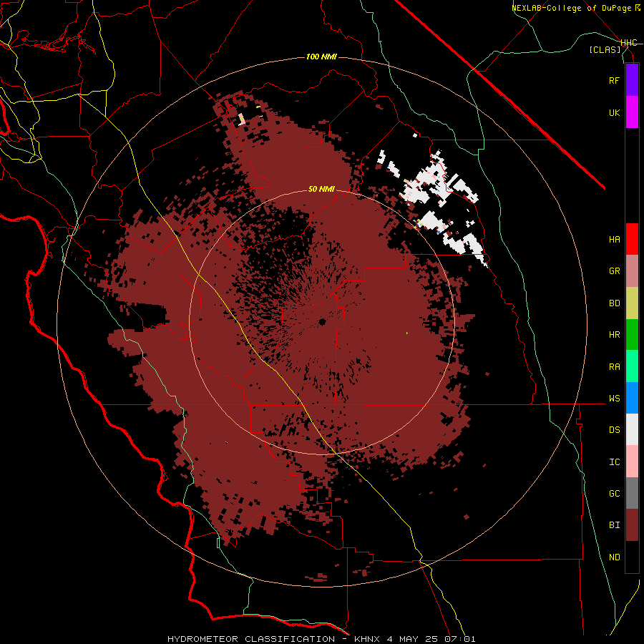Click the 'HR' legend label

pyautogui.click(x=614, y=335)
